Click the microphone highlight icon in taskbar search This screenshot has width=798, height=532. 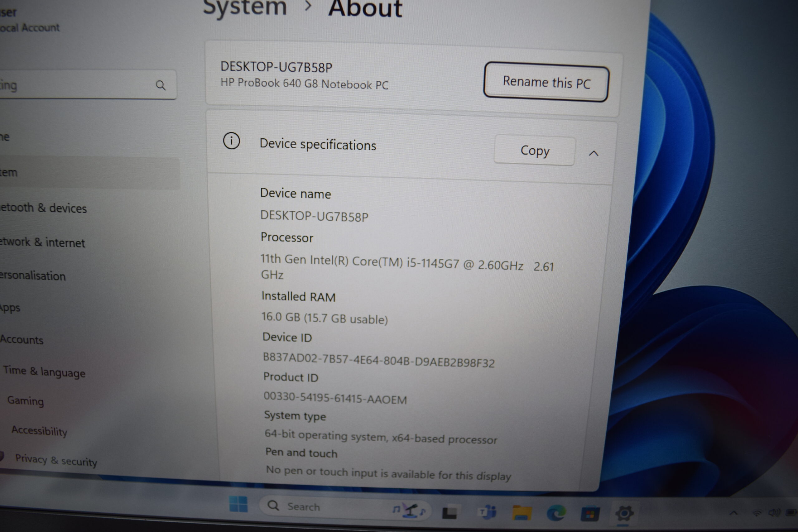pyautogui.click(x=410, y=510)
